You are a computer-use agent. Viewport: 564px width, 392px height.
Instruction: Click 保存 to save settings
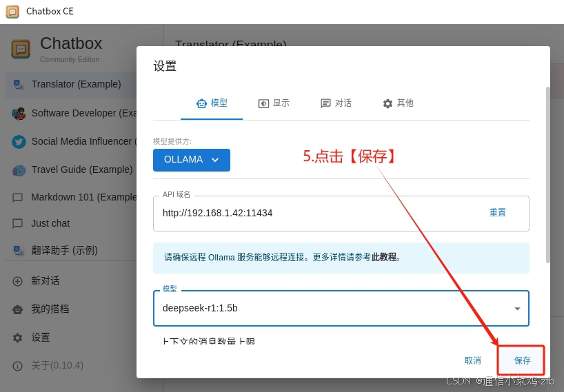522,360
